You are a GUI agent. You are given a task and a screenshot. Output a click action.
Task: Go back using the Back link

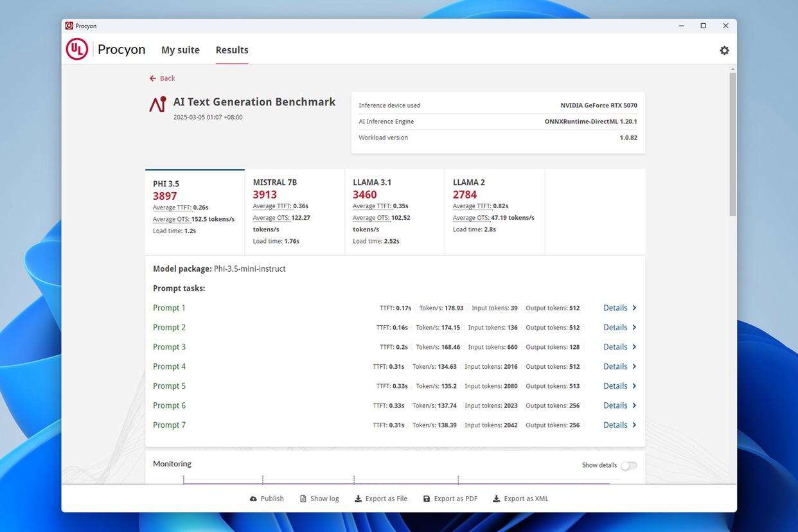162,78
